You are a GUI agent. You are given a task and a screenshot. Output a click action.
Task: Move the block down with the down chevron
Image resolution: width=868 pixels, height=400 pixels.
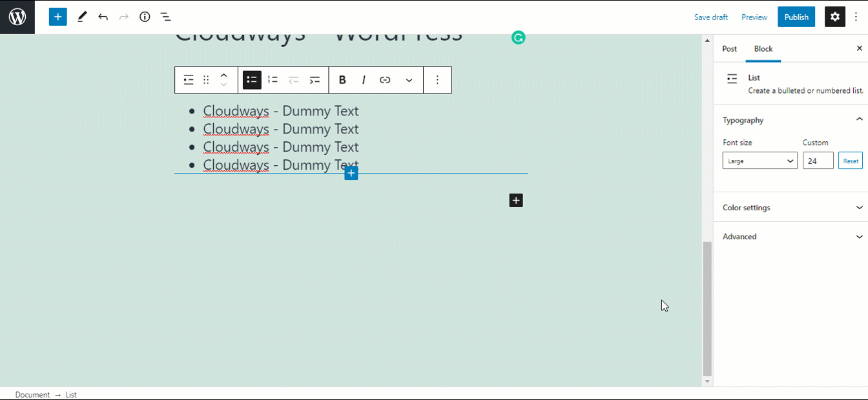coord(223,85)
